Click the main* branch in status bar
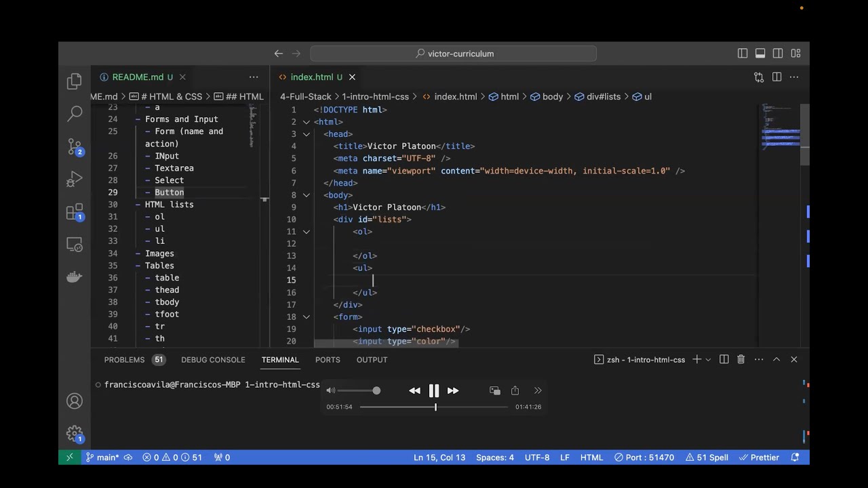The width and height of the screenshot is (868, 488). 102,457
